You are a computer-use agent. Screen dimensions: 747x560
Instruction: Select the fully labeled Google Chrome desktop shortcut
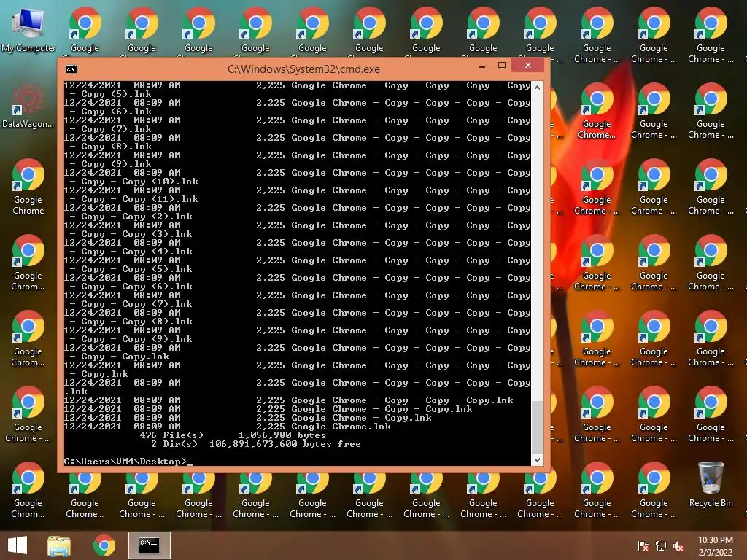point(28,187)
